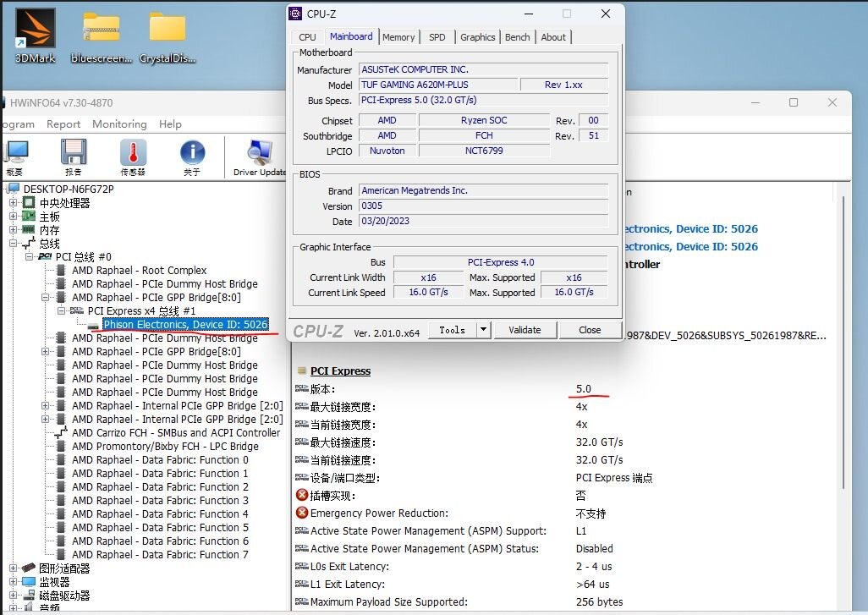Click the HWiNFO summary monitor toolbar icon

[17, 153]
